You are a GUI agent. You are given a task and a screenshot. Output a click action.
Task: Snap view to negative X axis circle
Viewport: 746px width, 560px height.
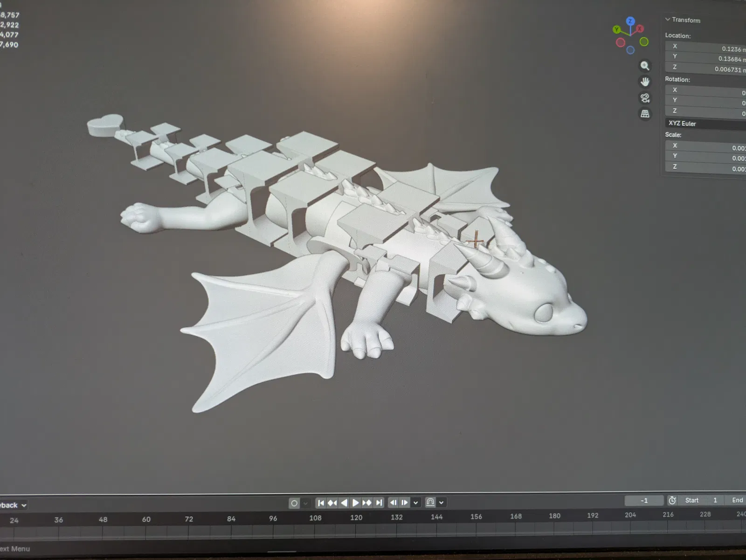pyautogui.click(x=621, y=42)
